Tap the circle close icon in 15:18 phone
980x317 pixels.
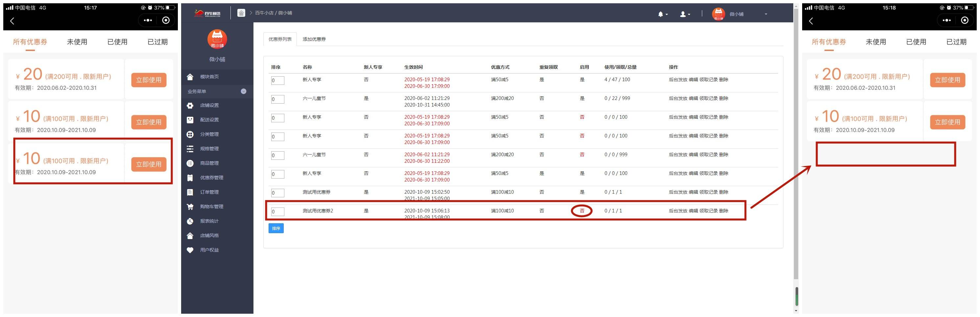tap(965, 20)
